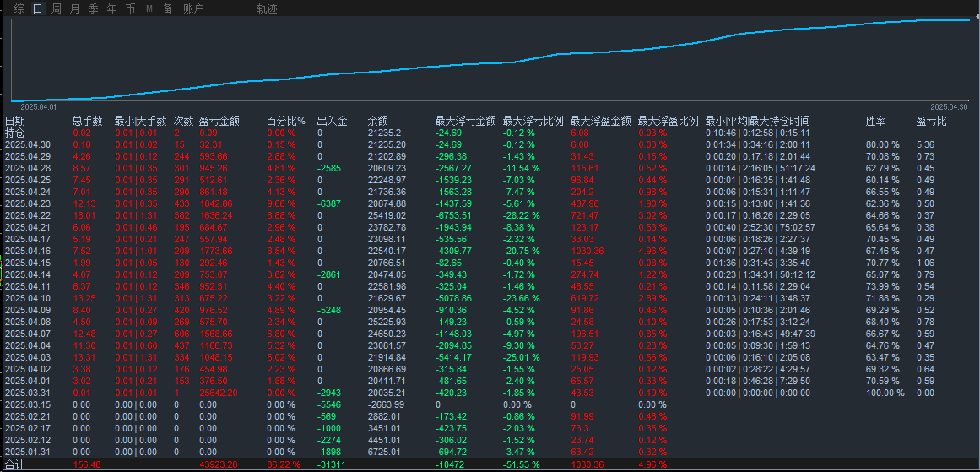Image resolution: width=980 pixels, height=472 pixels.
Task: Click the 出入金 column header
Action: point(333,122)
